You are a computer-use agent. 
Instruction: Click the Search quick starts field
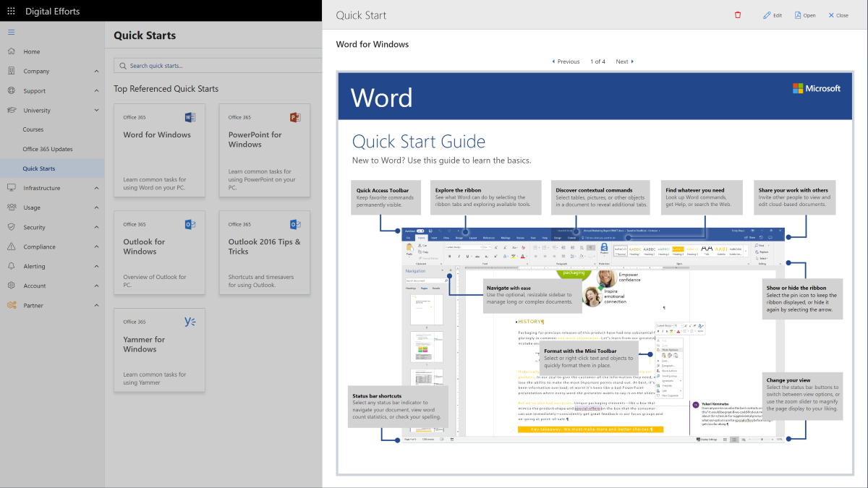coord(218,66)
